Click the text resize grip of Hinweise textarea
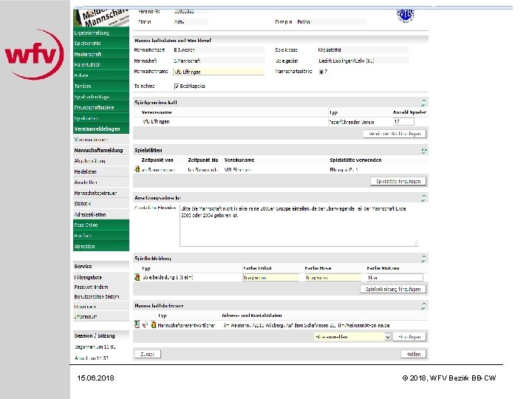 [x=416, y=243]
